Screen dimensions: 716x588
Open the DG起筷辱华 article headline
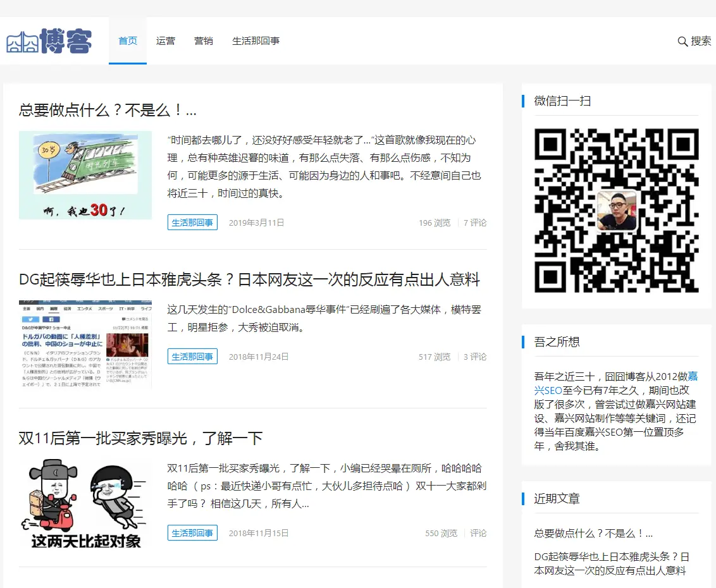click(x=249, y=279)
